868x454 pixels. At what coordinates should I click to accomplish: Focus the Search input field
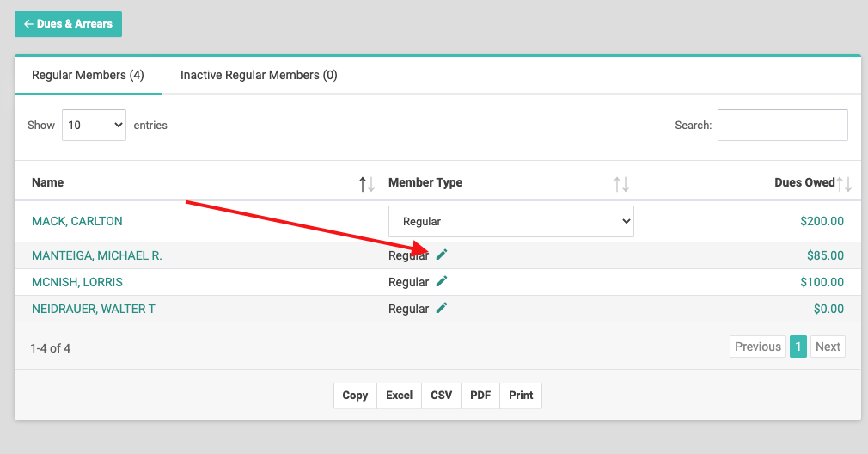[x=783, y=126]
